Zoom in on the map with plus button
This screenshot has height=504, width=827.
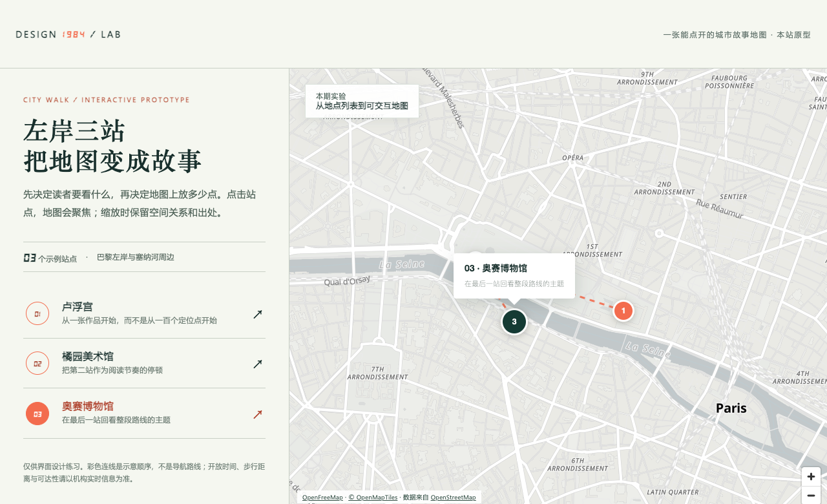(x=811, y=477)
